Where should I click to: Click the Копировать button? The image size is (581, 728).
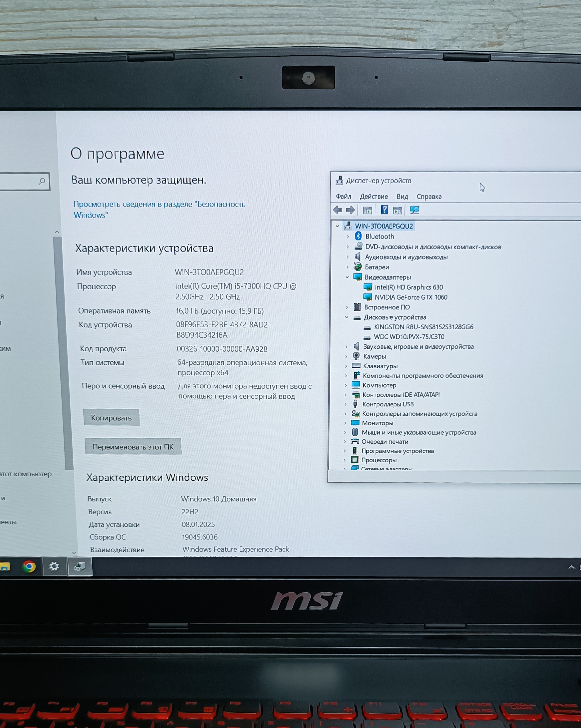[x=111, y=418]
